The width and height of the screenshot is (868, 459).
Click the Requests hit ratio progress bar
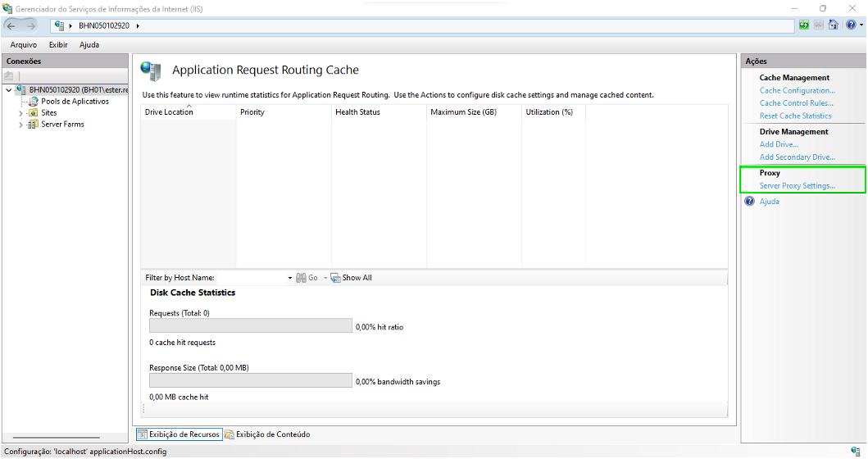tap(250, 326)
